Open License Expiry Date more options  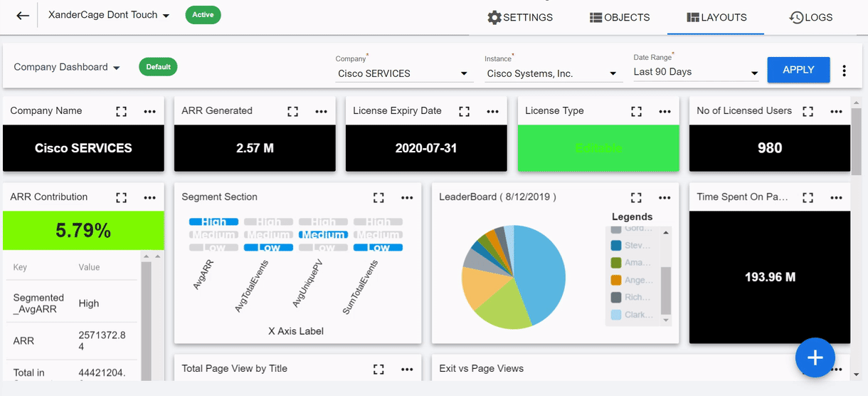coord(493,111)
